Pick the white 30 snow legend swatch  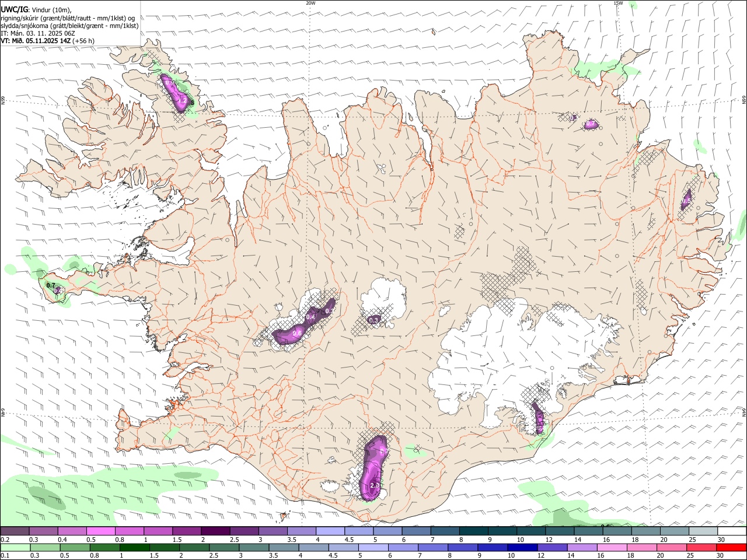click(732, 531)
